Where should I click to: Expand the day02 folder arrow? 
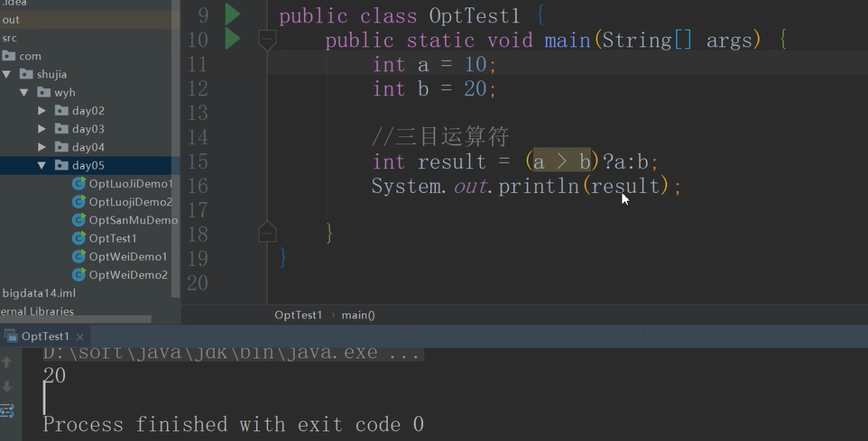(x=42, y=111)
